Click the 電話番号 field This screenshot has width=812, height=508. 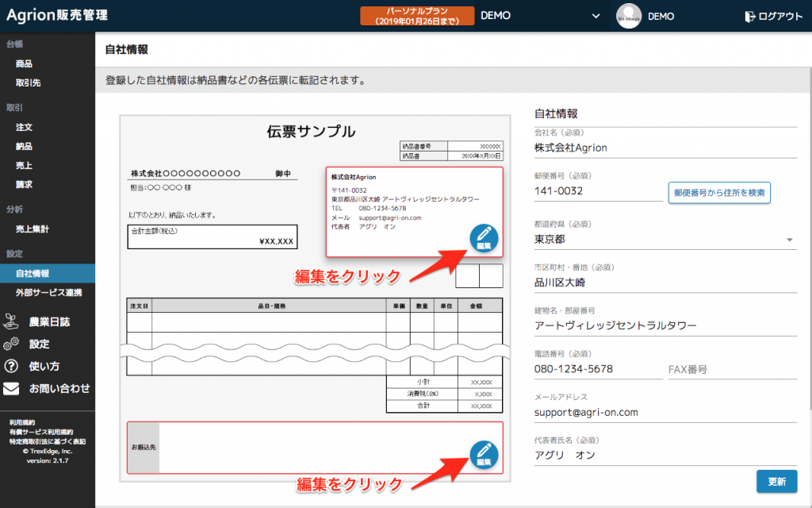coord(598,369)
